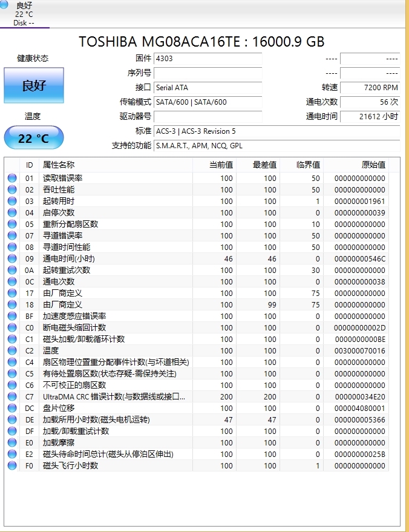Click status orb for 08 寻道时间性能
The image size is (409, 532).
click(x=12, y=248)
